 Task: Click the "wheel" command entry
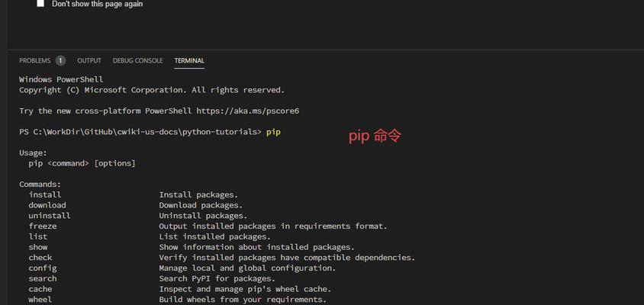[40, 299]
